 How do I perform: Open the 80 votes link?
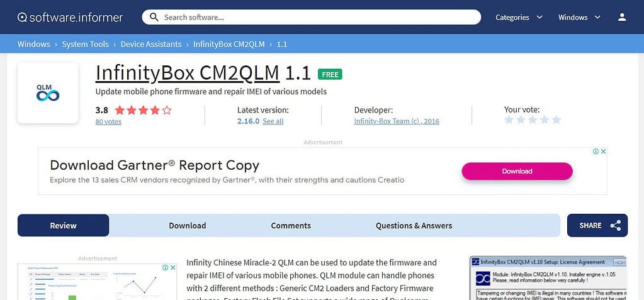108,121
